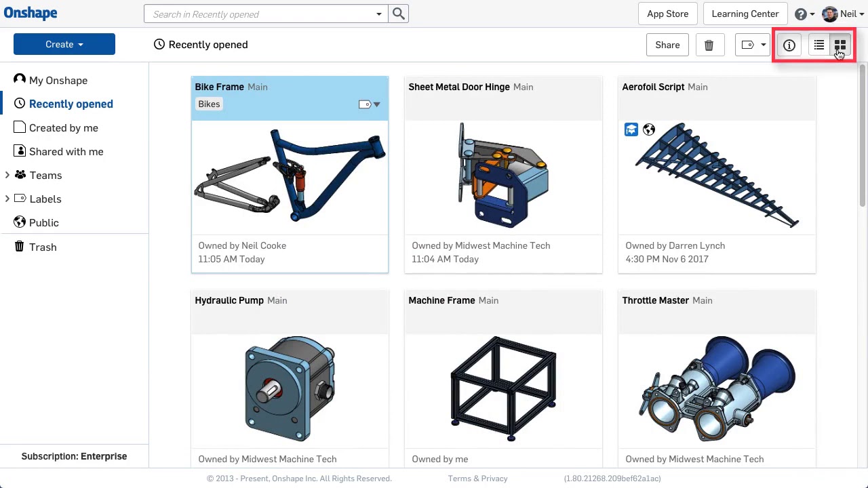
Task: Click the Recently opened heading clock icon
Action: (159, 44)
